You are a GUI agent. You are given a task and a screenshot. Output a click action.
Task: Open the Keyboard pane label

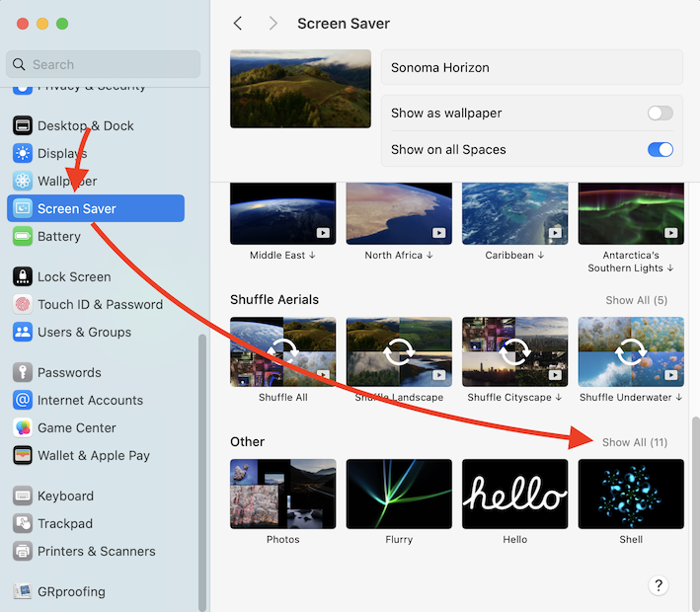[65, 496]
